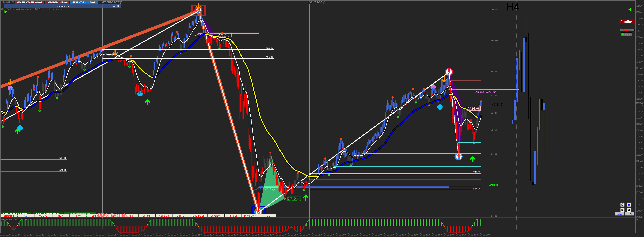644x237 pixels.
Task: Click the computer screen icon button
Action: pyautogui.click(x=629, y=210)
